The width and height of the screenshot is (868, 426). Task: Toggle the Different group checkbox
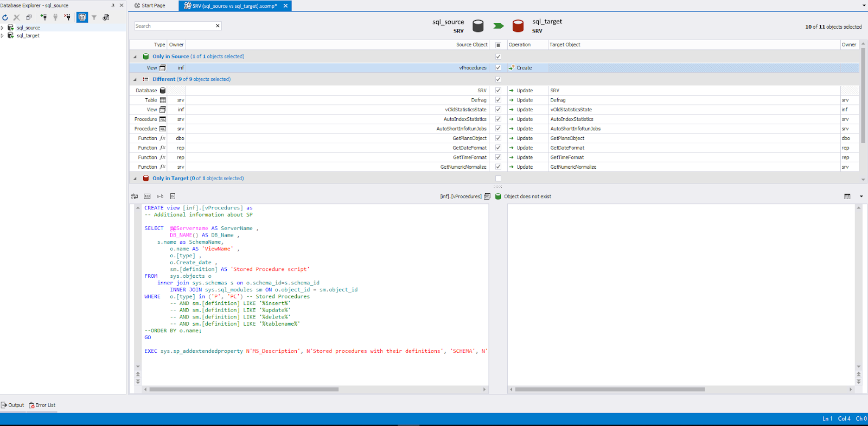click(x=498, y=79)
